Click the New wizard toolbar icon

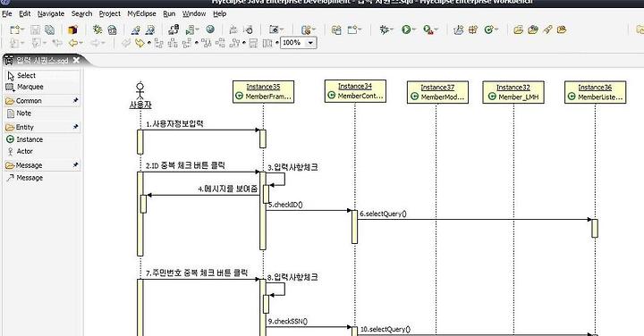(14, 29)
